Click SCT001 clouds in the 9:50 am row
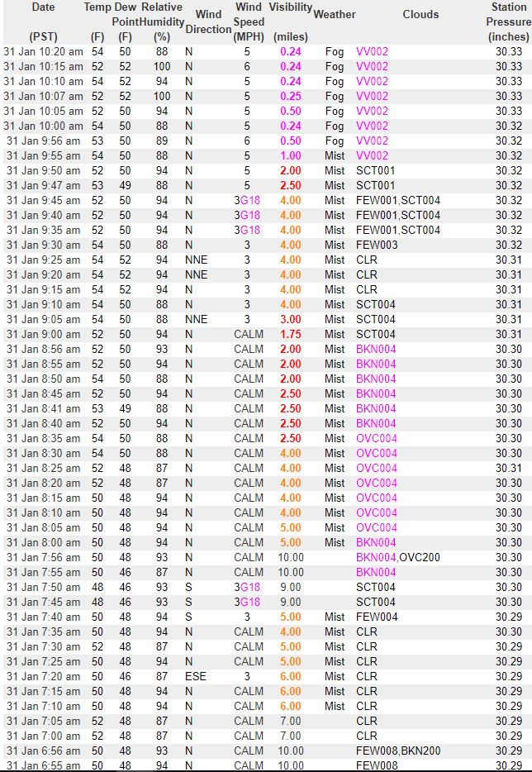The width and height of the screenshot is (532, 772). 376,171
